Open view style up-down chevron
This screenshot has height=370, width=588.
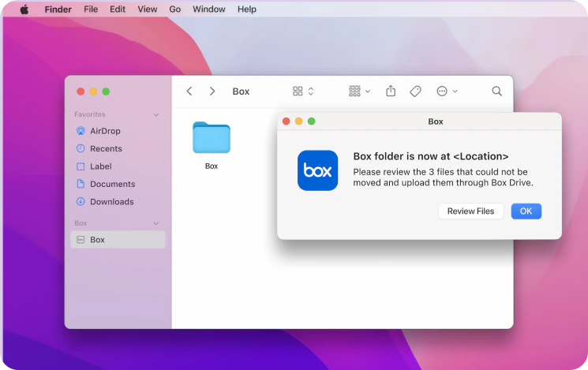(x=311, y=91)
